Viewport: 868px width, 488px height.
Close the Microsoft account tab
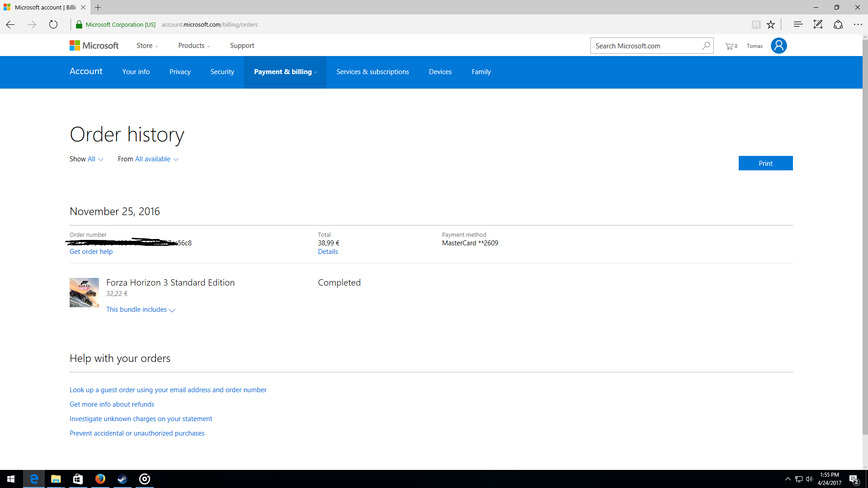[x=83, y=7]
